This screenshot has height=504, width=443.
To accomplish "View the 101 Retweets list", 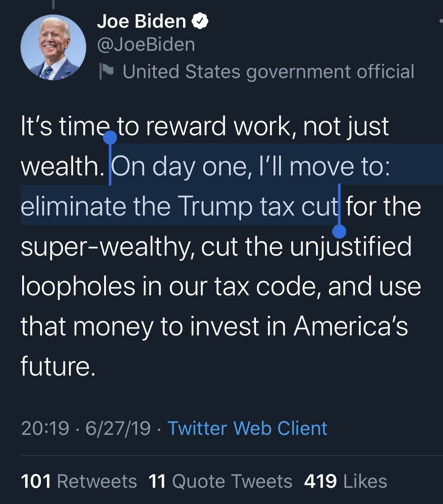I will (79, 481).
